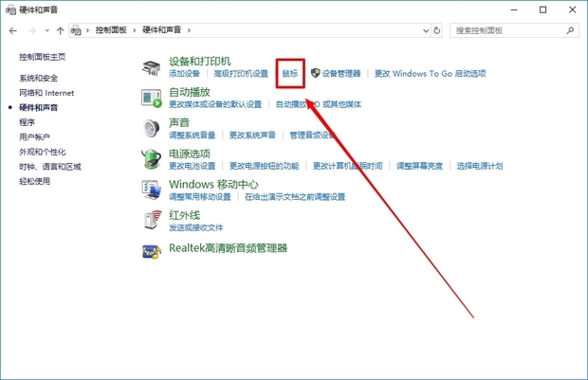Click the Windows Mobility Center icon
The height and width of the screenshot is (380, 588).
[x=152, y=190]
